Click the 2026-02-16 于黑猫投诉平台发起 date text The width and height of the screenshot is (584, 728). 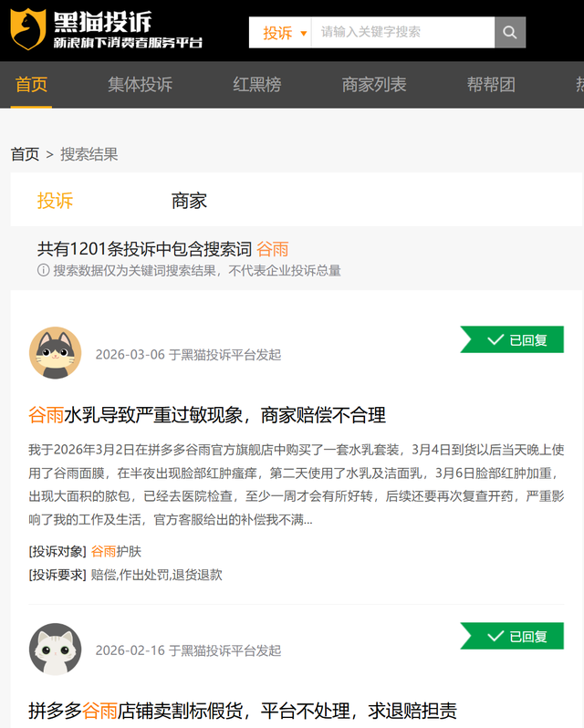(188, 650)
